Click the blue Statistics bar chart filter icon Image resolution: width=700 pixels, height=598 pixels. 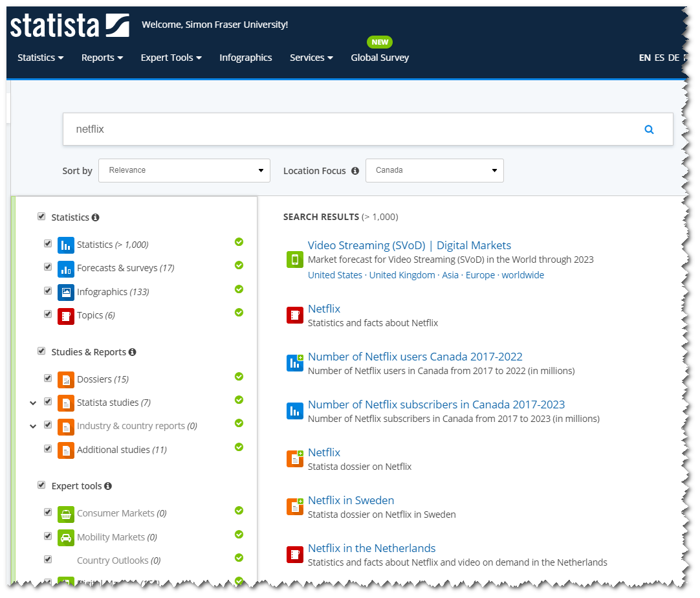click(65, 245)
